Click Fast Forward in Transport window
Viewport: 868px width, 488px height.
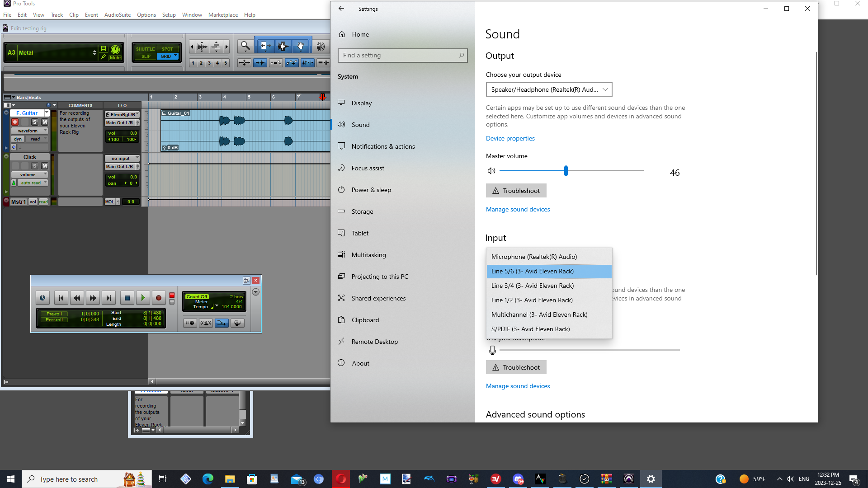coord(93,298)
